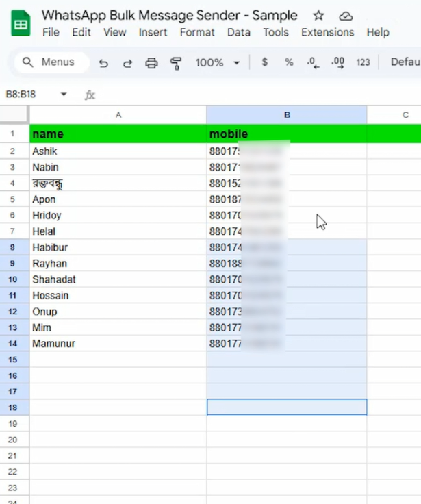Select the cell containing Mim
The height and width of the screenshot is (504, 421).
118,327
